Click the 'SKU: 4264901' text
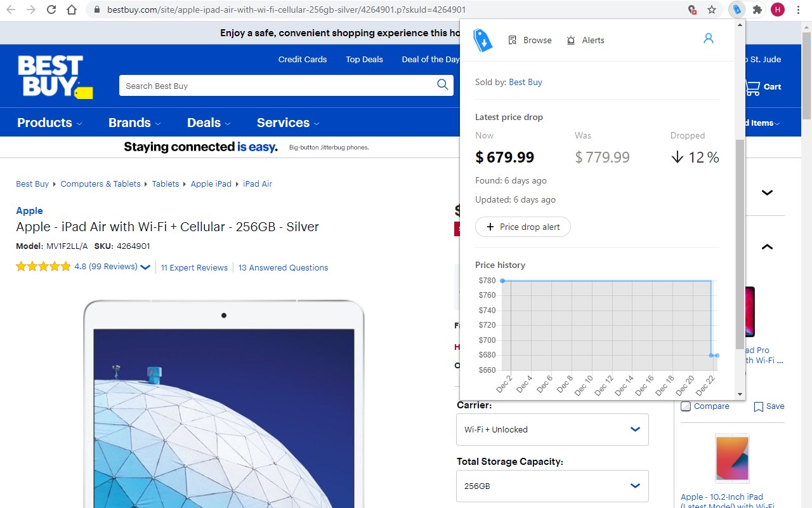Screen dimensions: 812x508 coord(122,246)
